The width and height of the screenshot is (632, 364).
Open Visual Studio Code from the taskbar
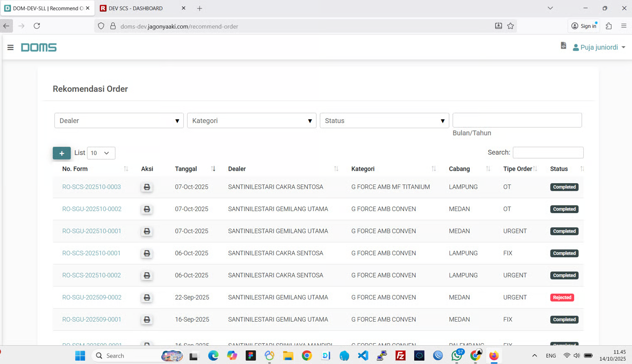(x=363, y=356)
